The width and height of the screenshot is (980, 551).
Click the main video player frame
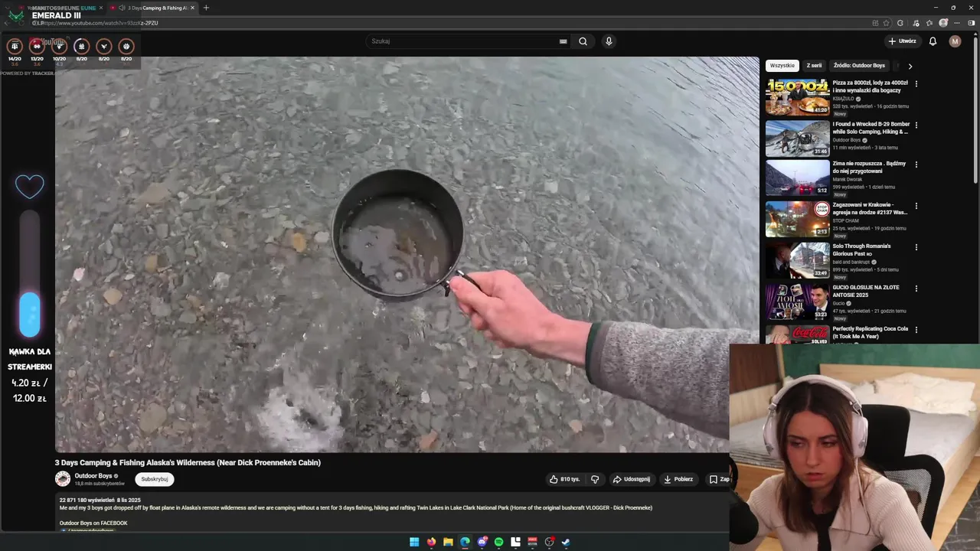[x=407, y=254]
